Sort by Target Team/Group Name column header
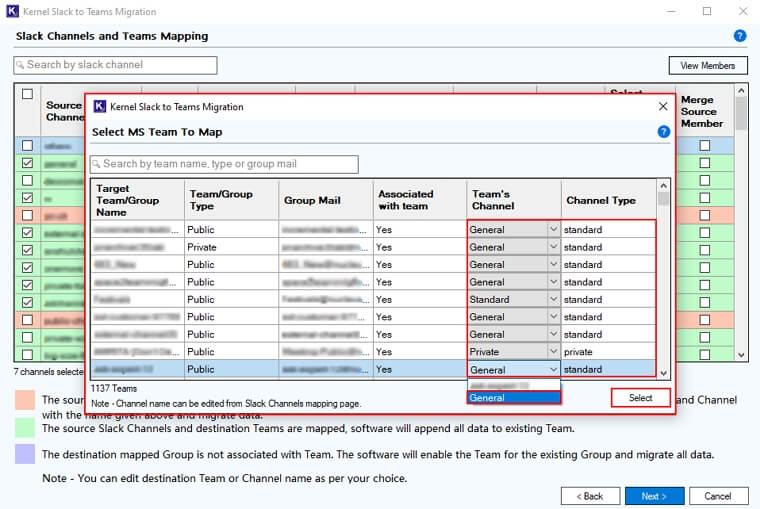This screenshot has width=760, height=509. pyautogui.click(x=138, y=200)
